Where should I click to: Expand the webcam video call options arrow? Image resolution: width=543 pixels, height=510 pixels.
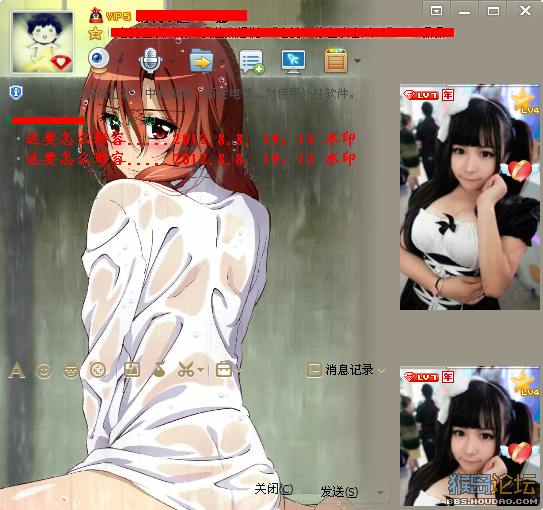click(121, 61)
